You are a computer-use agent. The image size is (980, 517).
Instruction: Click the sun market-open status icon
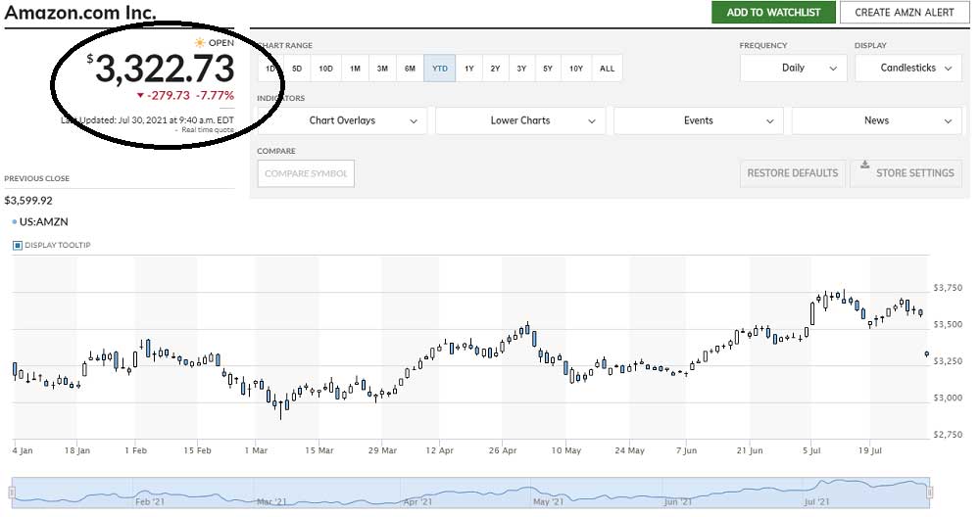click(x=199, y=42)
